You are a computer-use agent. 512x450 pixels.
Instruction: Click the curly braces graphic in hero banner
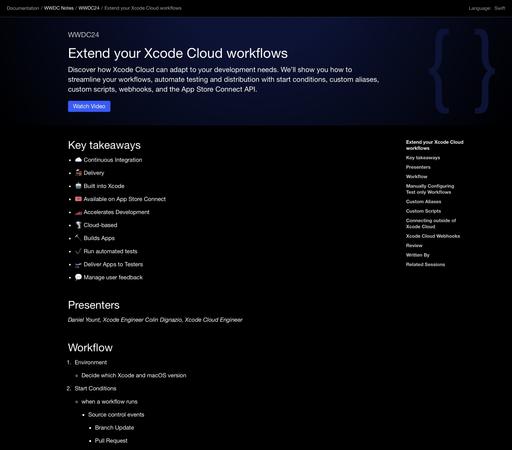pyautogui.click(x=462, y=71)
